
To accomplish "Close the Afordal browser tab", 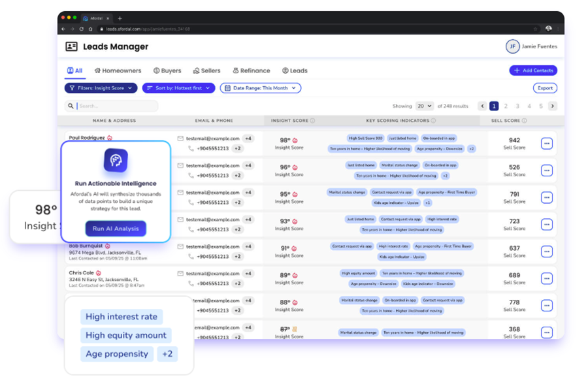I will tap(108, 18).
